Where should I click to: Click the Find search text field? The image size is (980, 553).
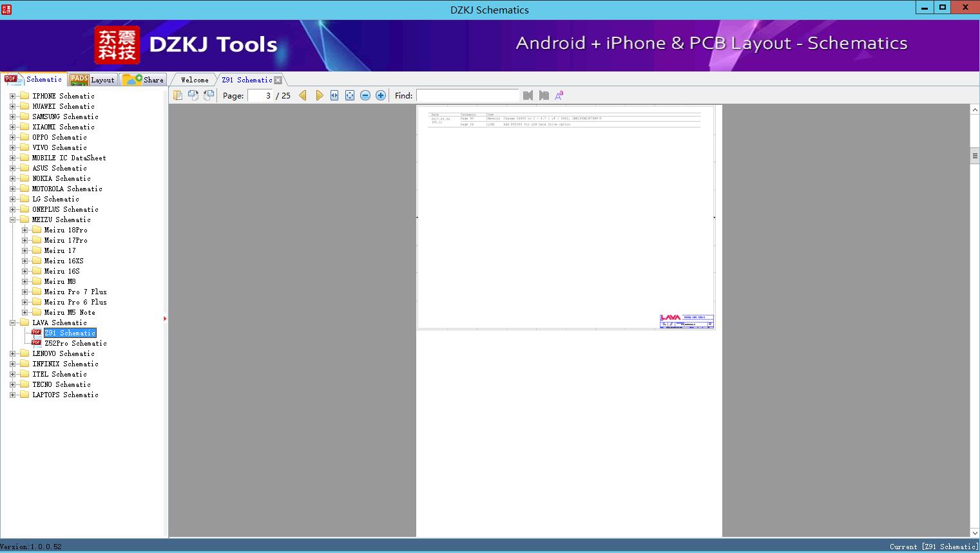[467, 95]
